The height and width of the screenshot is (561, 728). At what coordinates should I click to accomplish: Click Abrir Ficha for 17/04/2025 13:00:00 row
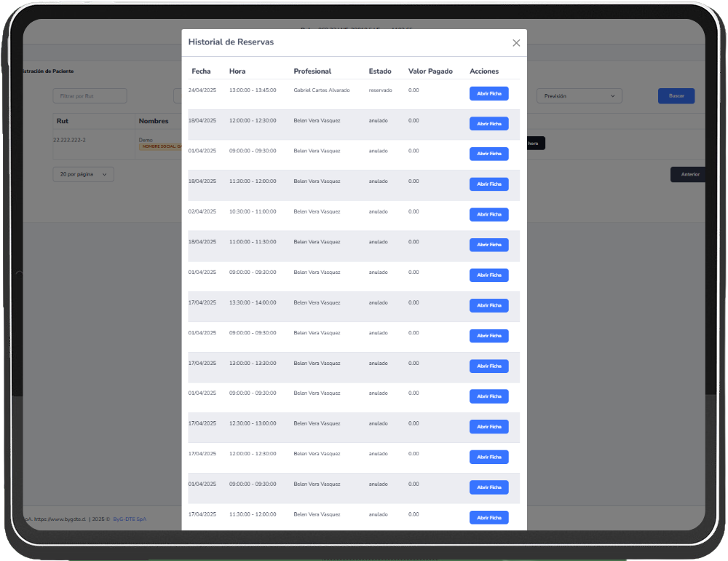pos(488,366)
